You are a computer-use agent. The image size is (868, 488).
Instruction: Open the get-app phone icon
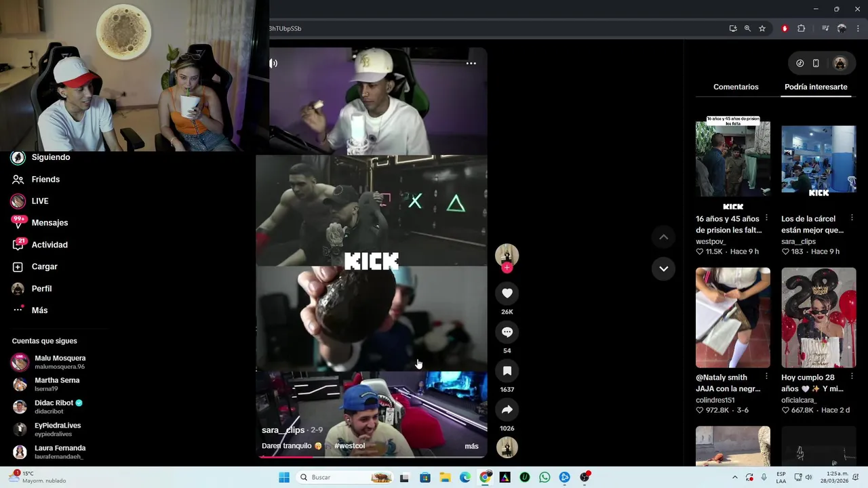tap(816, 63)
